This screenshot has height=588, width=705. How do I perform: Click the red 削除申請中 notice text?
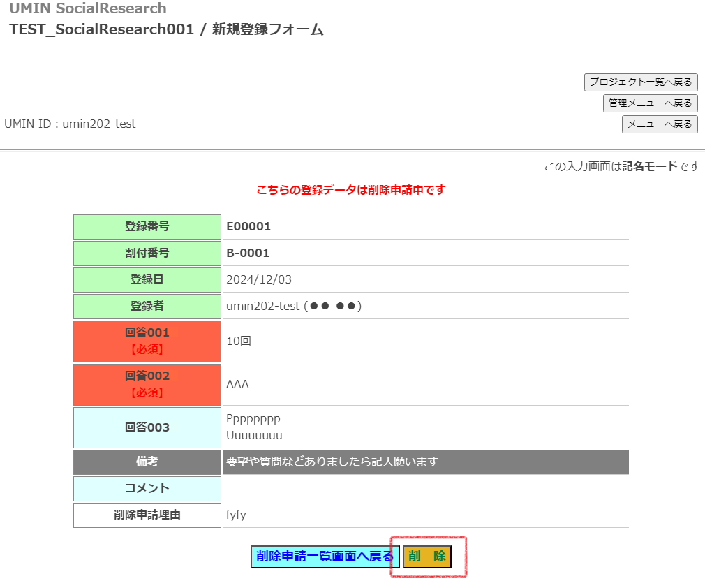[350, 190]
